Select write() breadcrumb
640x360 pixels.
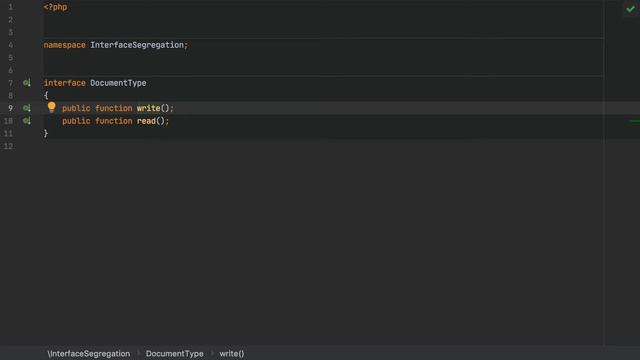click(x=232, y=353)
